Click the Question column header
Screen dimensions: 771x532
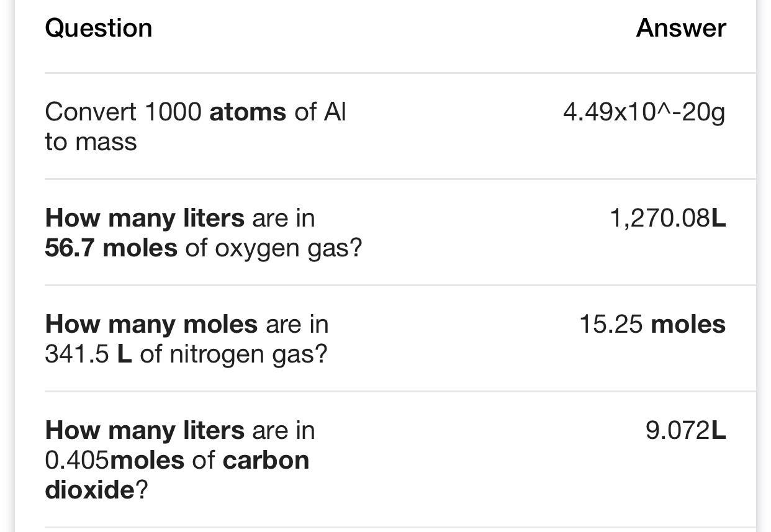tap(99, 28)
